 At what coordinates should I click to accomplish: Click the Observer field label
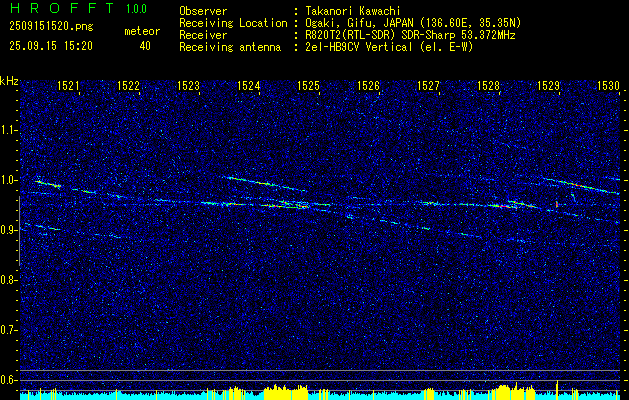click(x=203, y=11)
